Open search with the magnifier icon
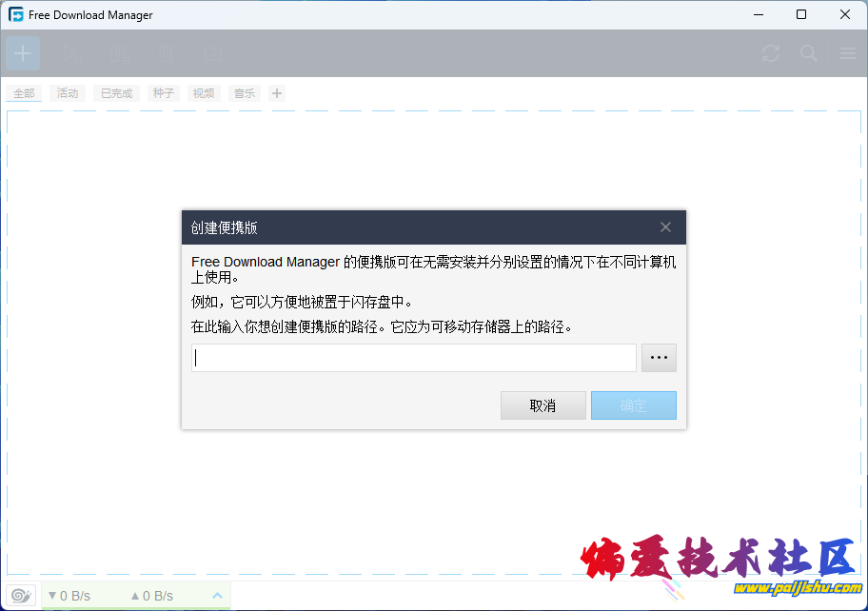Screen dimensions: 868x611 pos(809,54)
